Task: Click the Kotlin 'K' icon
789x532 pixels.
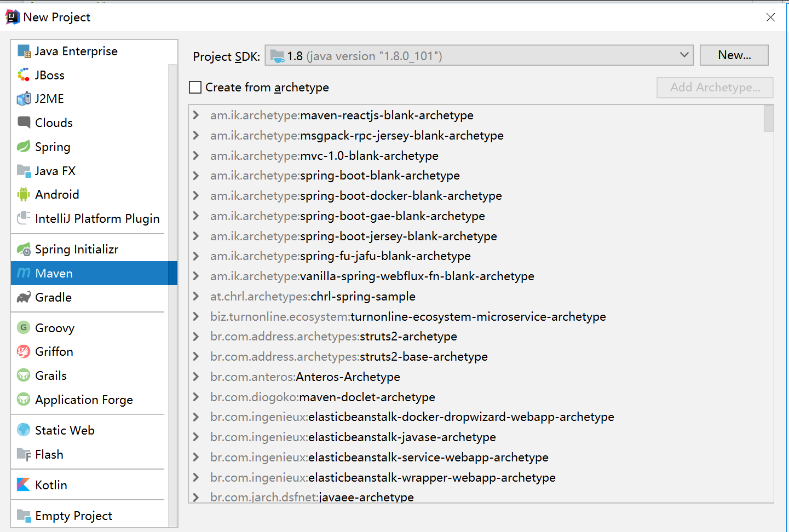Action: coord(24,485)
